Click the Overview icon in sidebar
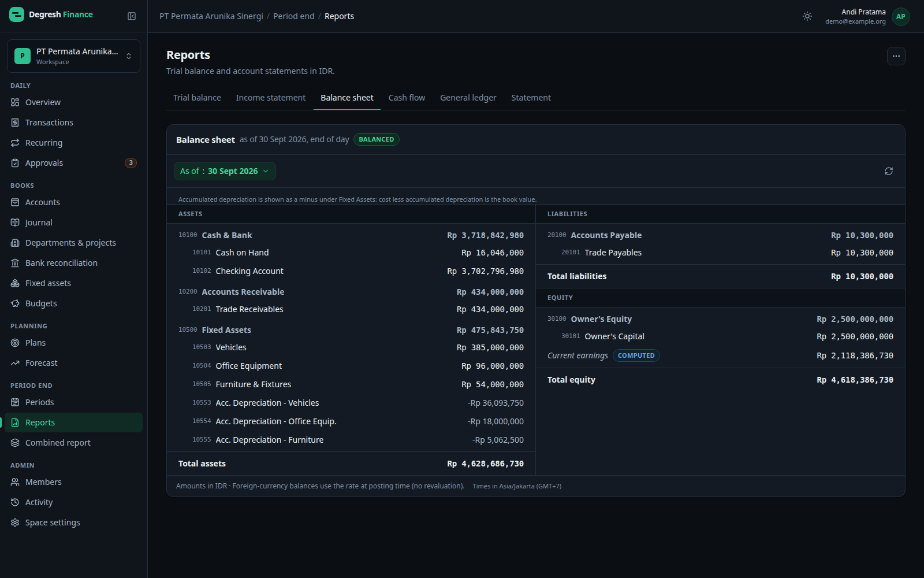The height and width of the screenshot is (578, 924). (15, 102)
